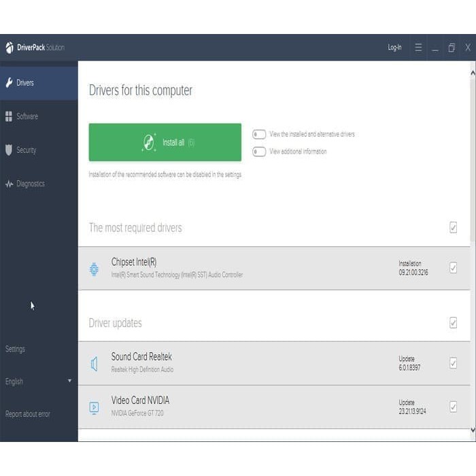476x476 pixels.
Task: Open the English language dropdown
Action: pyautogui.click(x=39, y=381)
